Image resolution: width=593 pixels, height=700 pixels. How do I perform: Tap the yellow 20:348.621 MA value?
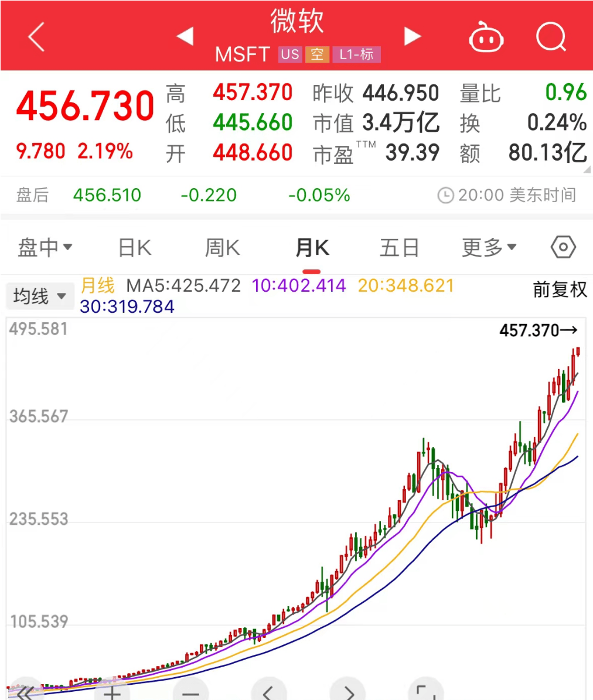click(406, 285)
